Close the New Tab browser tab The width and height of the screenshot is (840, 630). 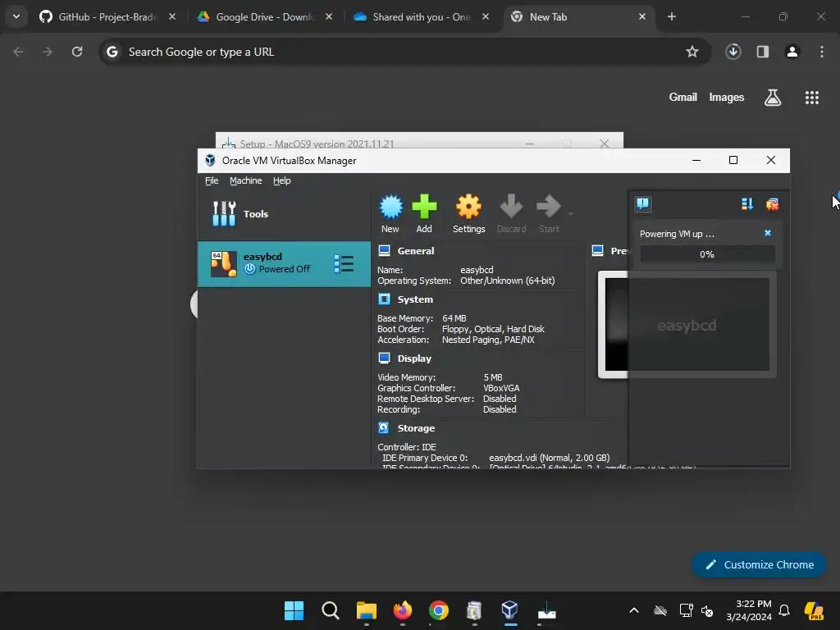click(641, 17)
